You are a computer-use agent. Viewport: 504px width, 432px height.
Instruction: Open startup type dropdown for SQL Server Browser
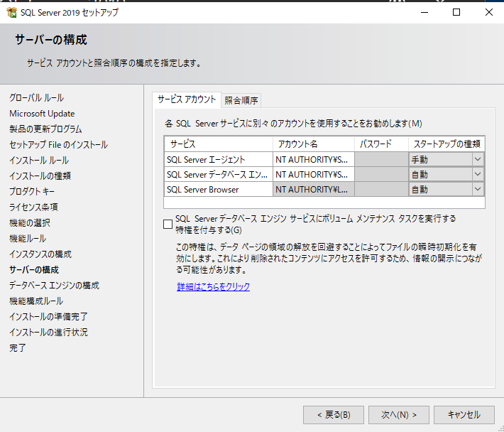[x=478, y=190]
